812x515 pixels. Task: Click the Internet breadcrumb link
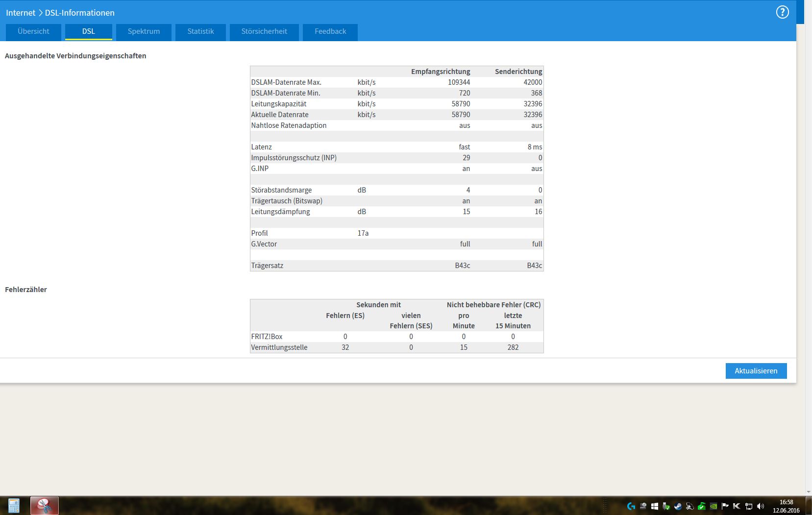pyautogui.click(x=21, y=13)
